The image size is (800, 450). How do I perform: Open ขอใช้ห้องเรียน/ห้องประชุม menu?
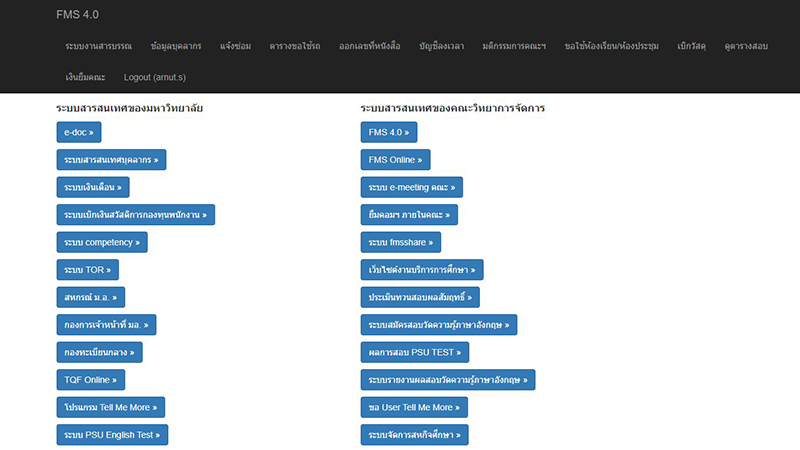[x=612, y=46]
